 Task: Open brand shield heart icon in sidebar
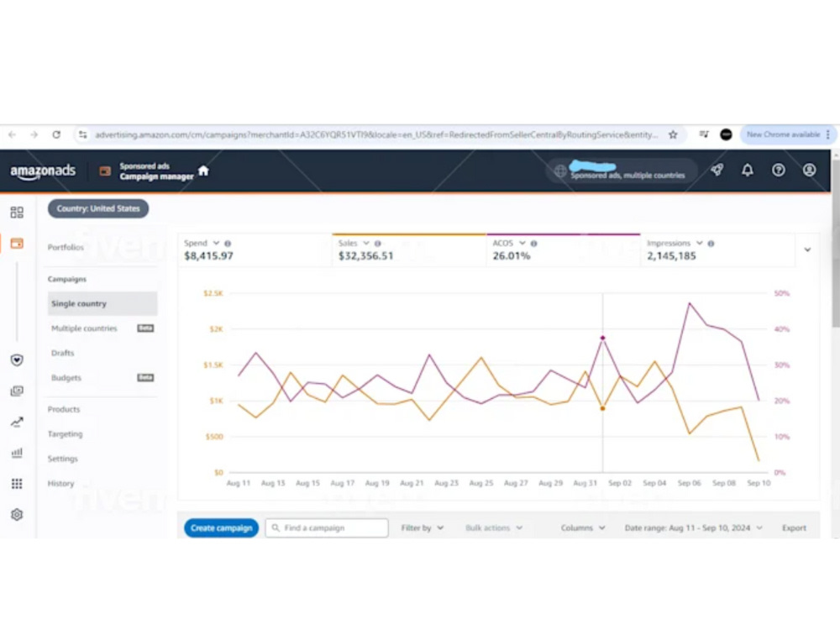tap(17, 360)
